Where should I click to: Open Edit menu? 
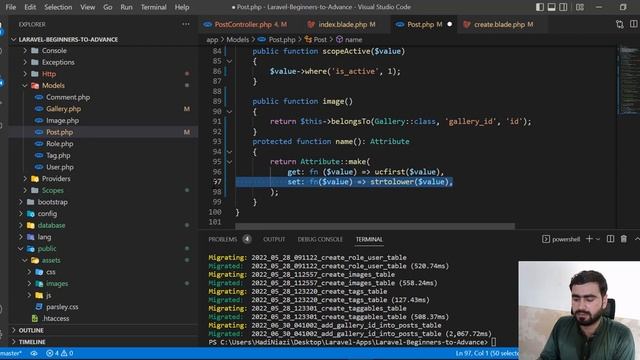30,7
